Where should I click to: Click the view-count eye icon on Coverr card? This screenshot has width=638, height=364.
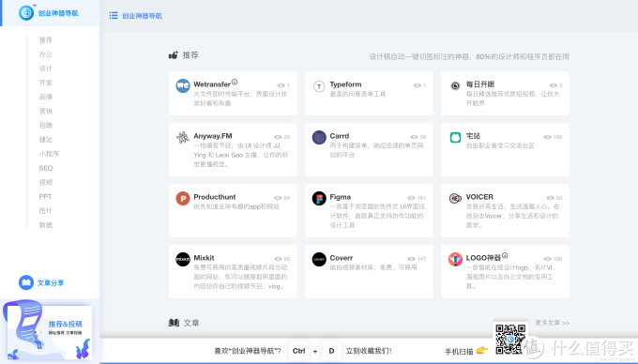[x=411, y=259]
